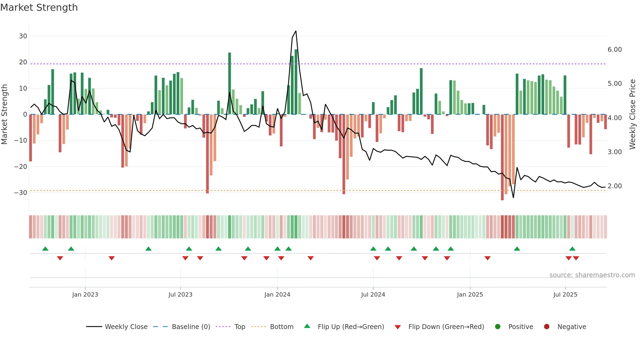The height and width of the screenshot is (362, 644).
Task: Click the Flip Up triangle between Jan 2023 and Jul 2023
Action: 148,249
